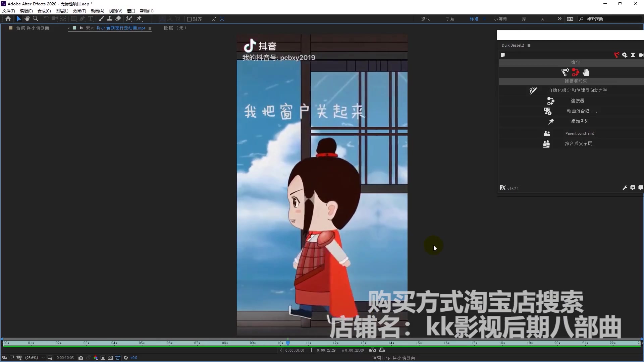Toggle snap bounding box extension icon

click(222, 19)
